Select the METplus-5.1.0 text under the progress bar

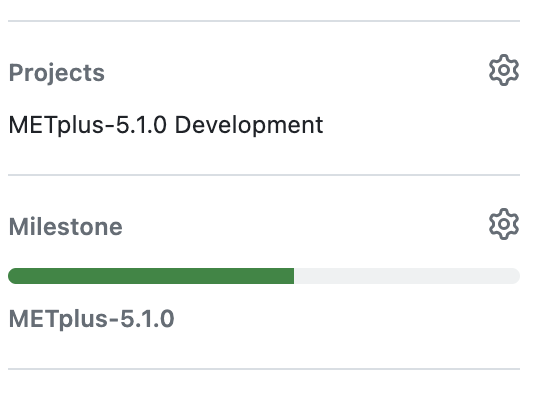click(x=91, y=319)
